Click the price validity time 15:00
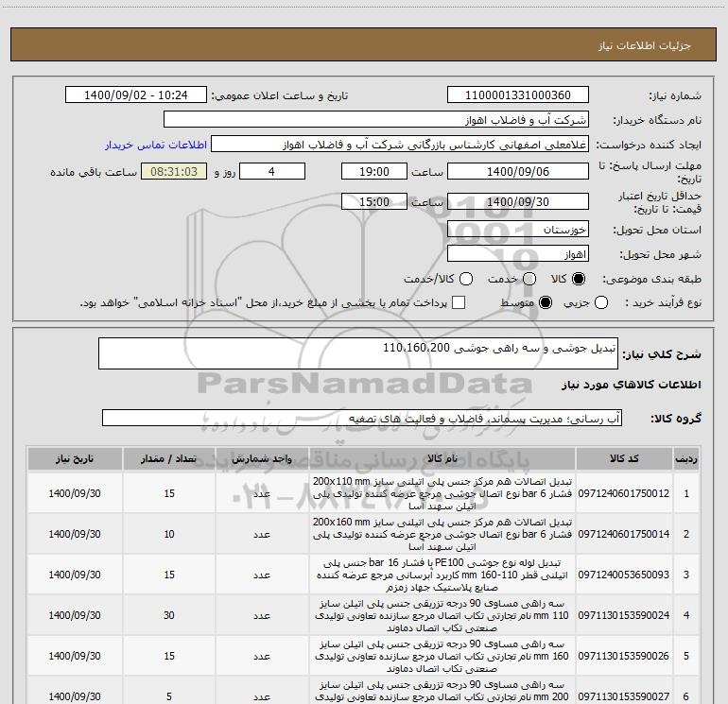 [x=374, y=201]
